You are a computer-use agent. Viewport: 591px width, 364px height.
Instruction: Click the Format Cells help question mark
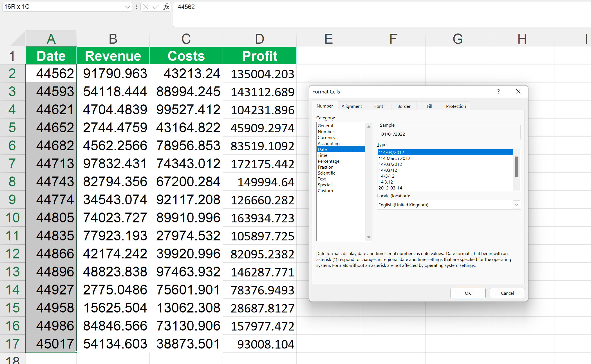[x=498, y=91]
